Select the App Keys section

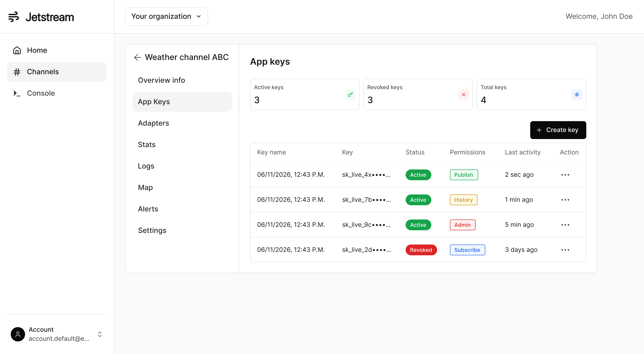point(182,102)
